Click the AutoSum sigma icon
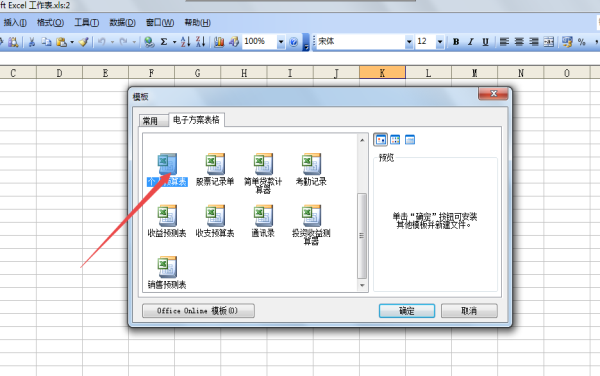This screenshot has height=376, width=600. [164, 42]
